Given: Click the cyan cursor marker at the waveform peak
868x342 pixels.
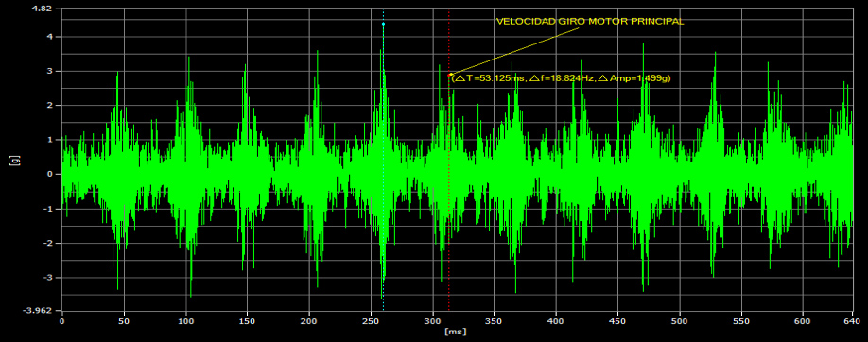Looking at the screenshot, I should coord(383,24).
